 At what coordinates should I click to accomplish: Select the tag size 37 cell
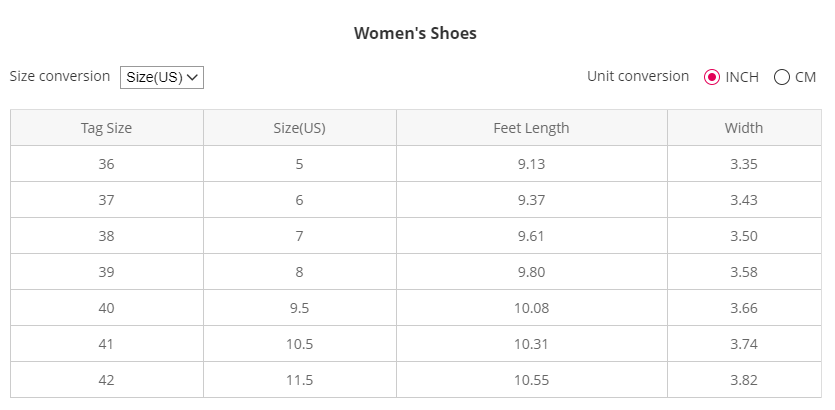click(106, 200)
